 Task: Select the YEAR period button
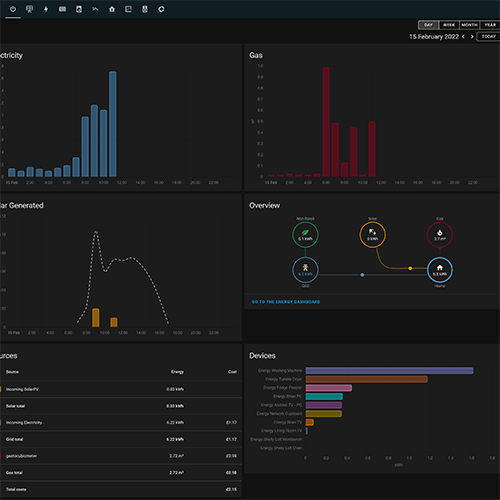[490, 25]
